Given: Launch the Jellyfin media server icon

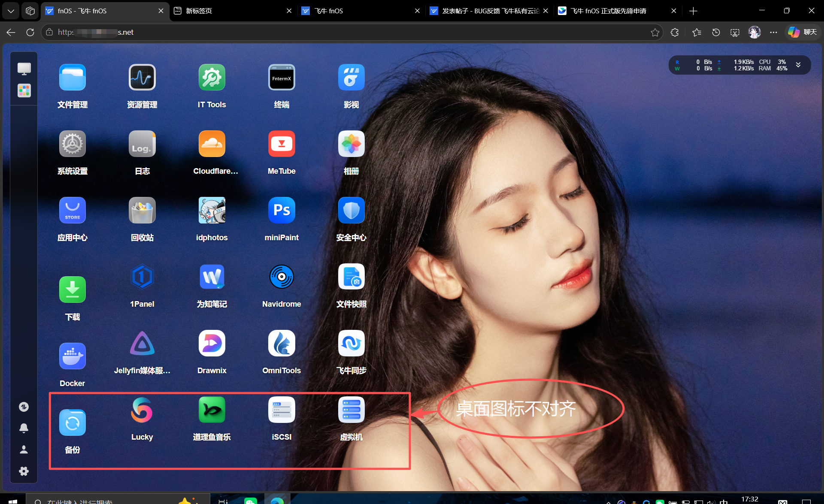Looking at the screenshot, I should pos(142,344).
